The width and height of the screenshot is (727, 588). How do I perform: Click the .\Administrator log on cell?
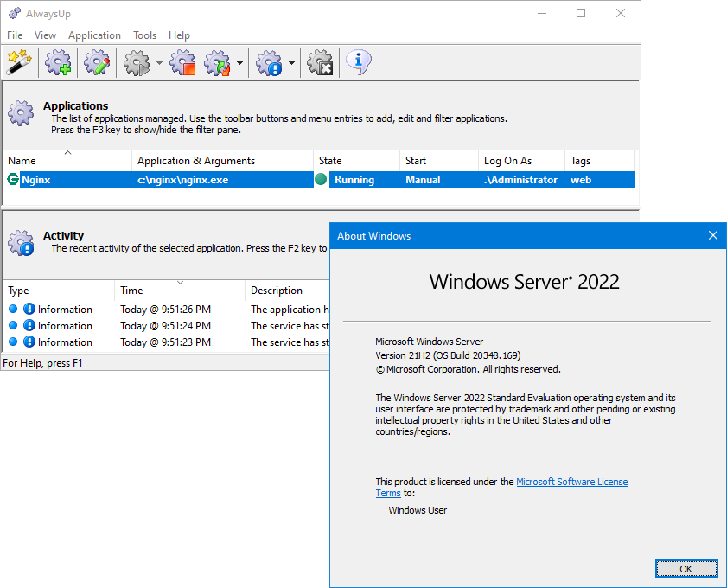click(x=520, y=180)
